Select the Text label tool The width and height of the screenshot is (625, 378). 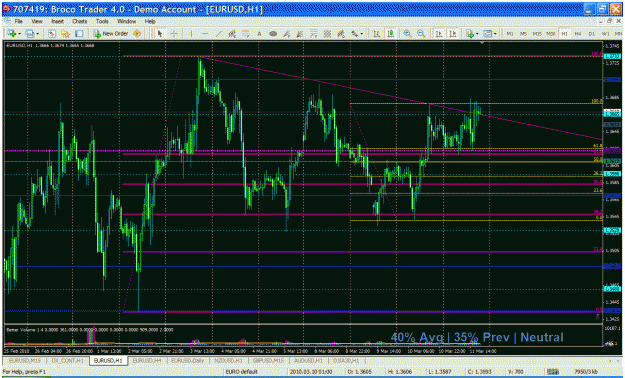click(259, 34)
